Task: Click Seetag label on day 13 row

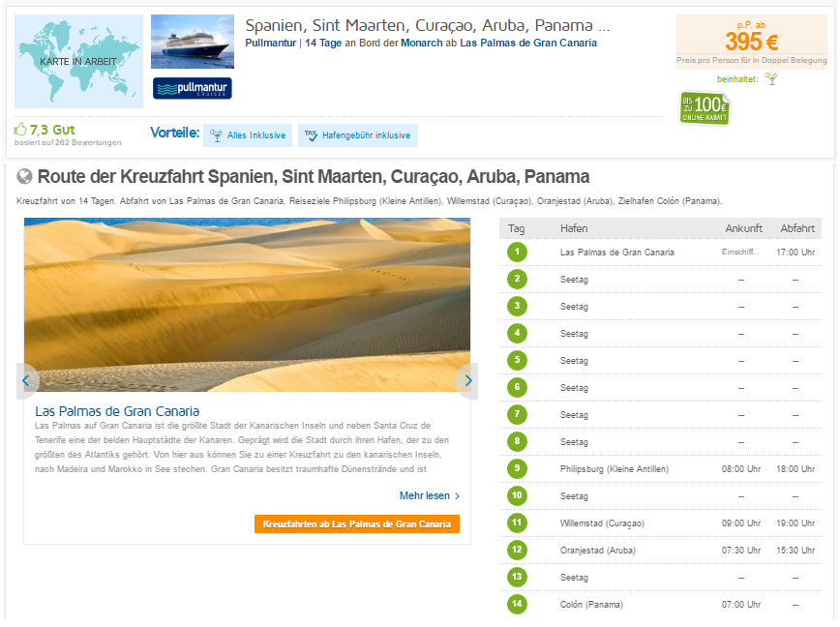Action: (574, 578)
